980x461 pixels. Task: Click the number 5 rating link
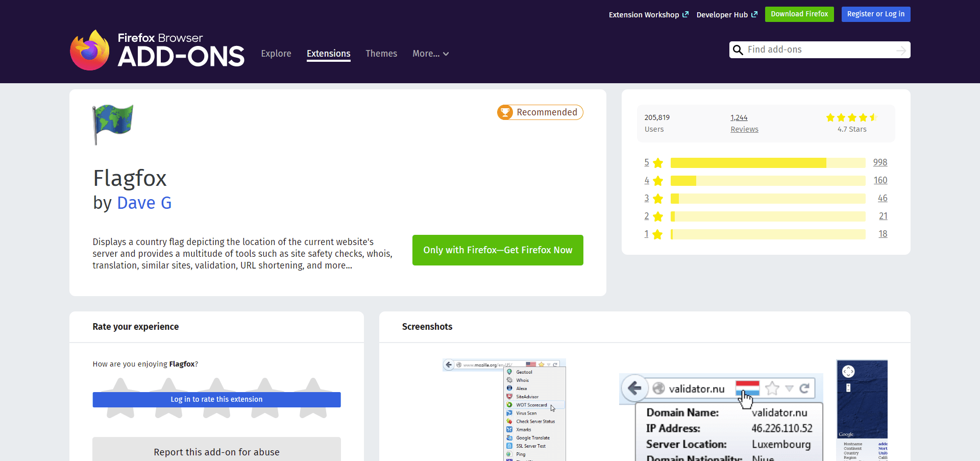pyautogui.click(x=647, y=162)
